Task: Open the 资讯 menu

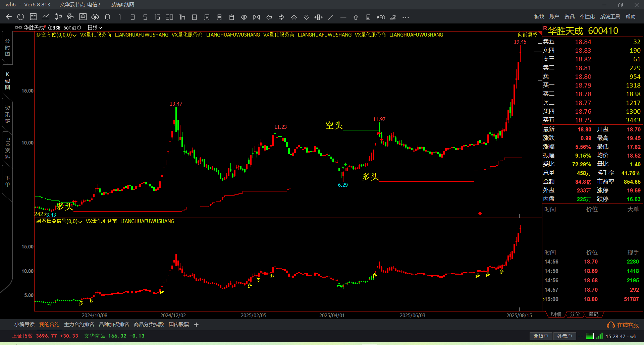Action: click(570, 17)
